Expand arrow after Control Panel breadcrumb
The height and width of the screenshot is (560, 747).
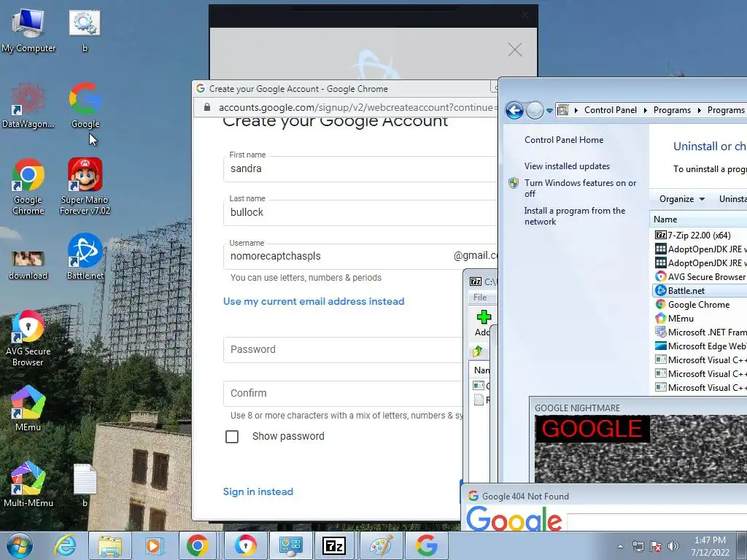646,111
